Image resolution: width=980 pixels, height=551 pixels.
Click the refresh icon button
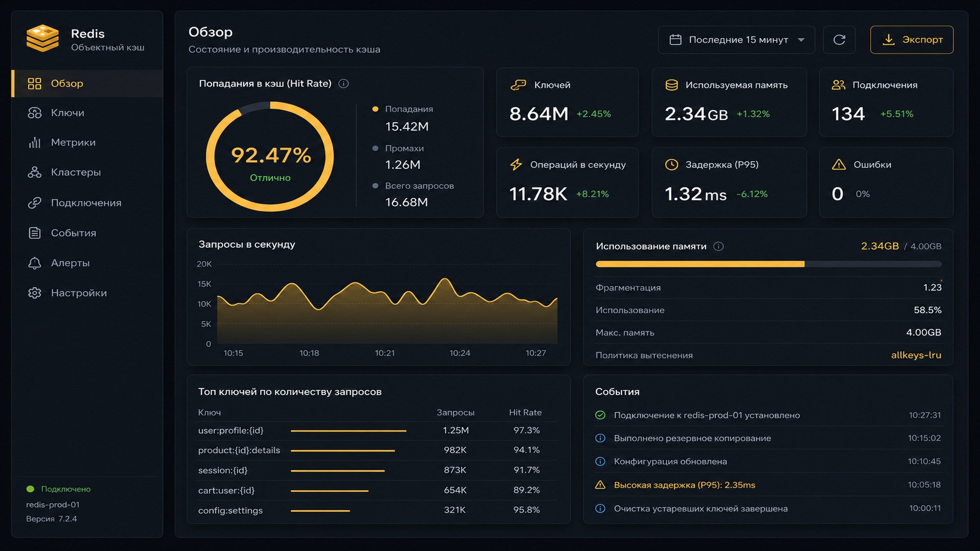click(x=839, y=40)
